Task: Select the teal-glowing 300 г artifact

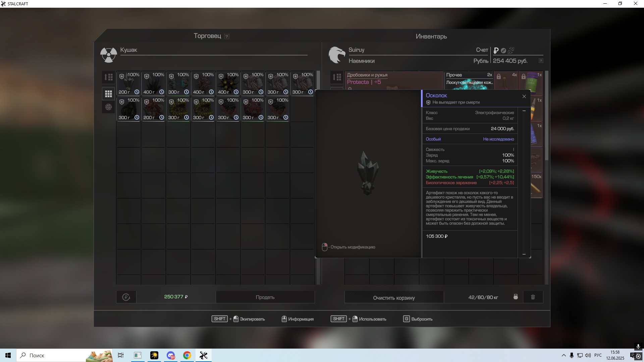Action: pyautogui.click(x=178, y=83)
